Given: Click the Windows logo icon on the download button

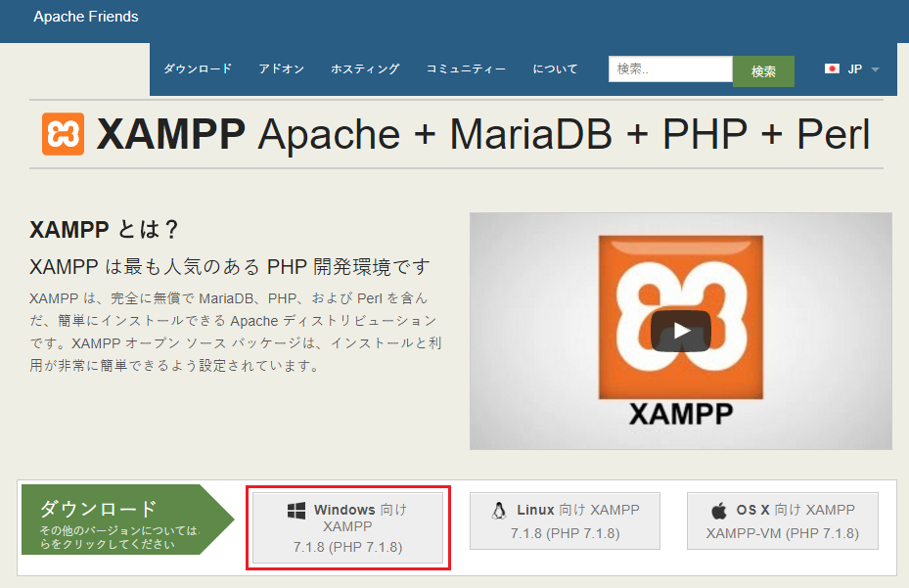Looking at the screenshot, I should (296, 511).
